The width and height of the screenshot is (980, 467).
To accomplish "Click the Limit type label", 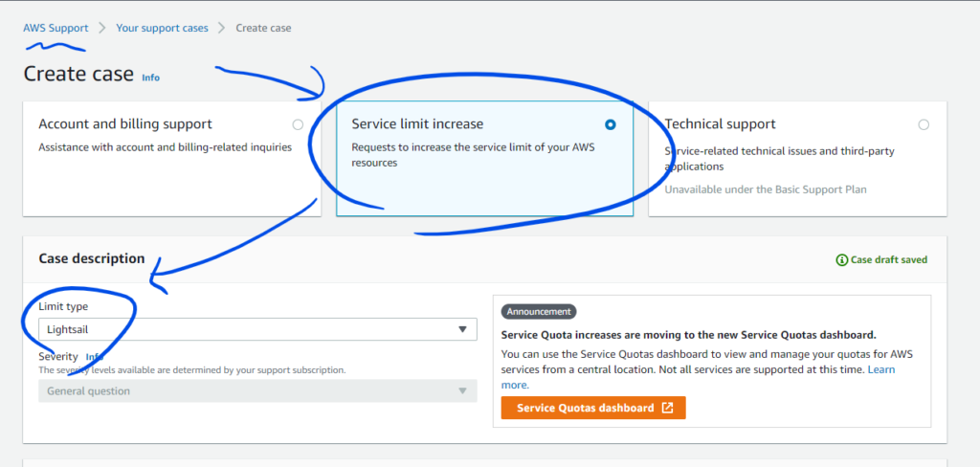I will point(63,306).
